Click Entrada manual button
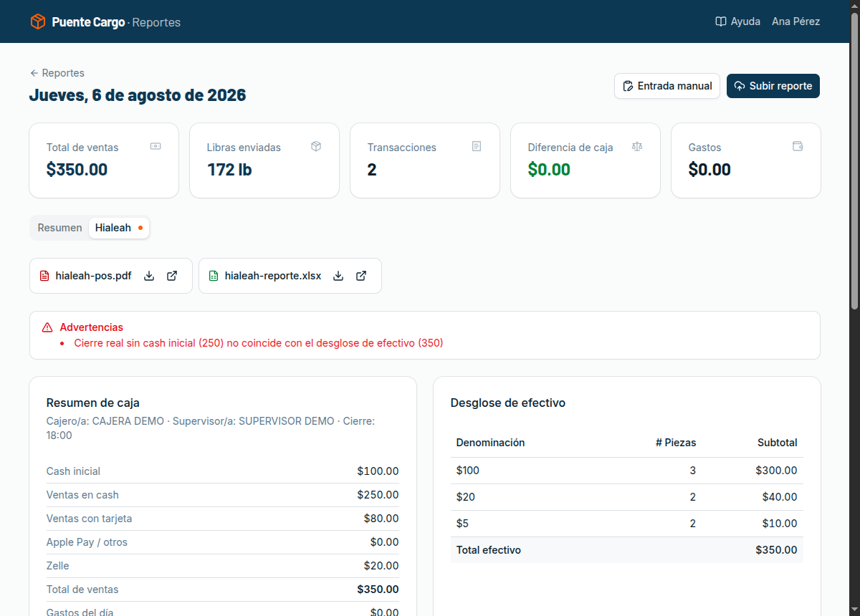The image size is (860, 616). pos(667,86)
